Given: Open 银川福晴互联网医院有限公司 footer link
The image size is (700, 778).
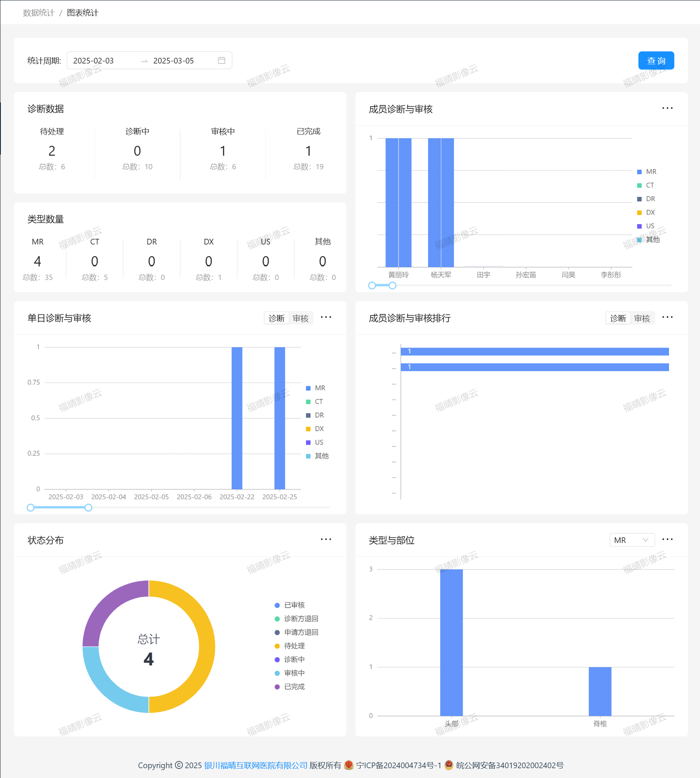Looking at the screenshot, I should point(255,765).
